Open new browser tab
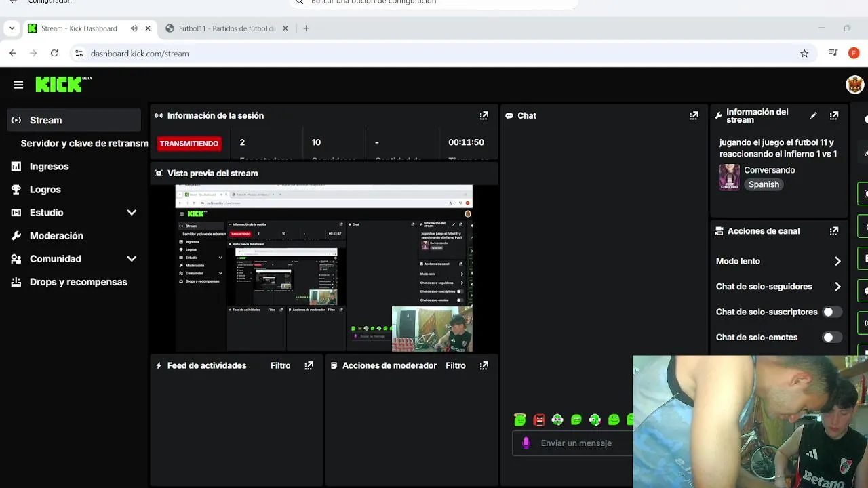The height and width of the screenshot is (488, 868). 307,28
